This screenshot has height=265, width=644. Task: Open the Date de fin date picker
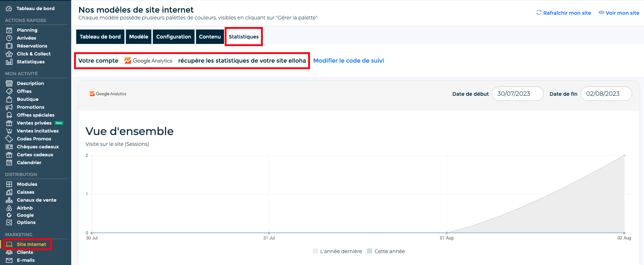606,94
